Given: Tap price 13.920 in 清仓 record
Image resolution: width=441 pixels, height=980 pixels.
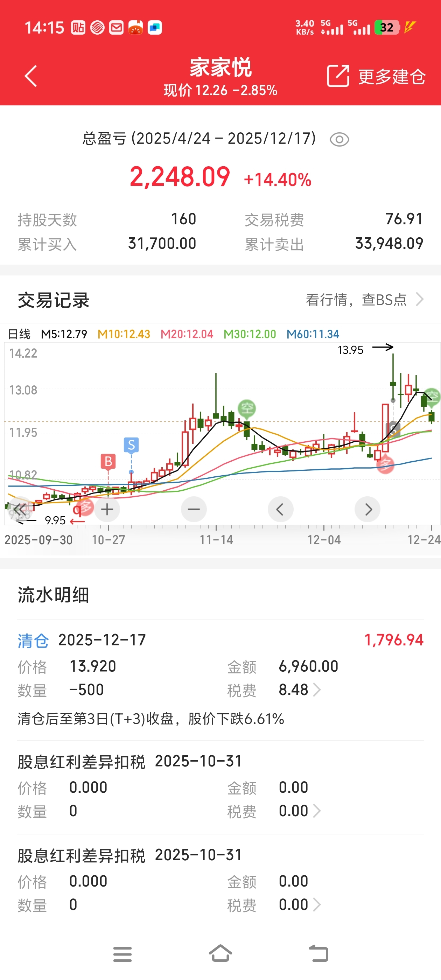Looking at the screenshot, I should click(x=92, y=666).
